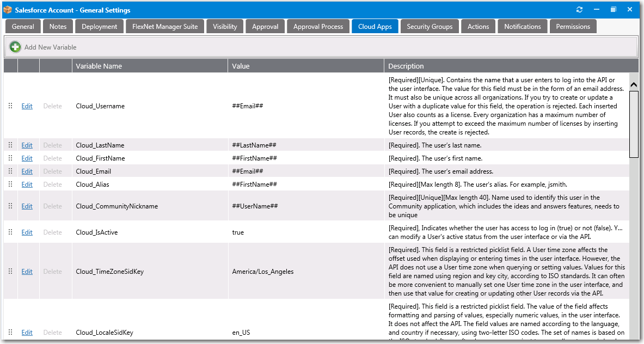
Task: Click the green Add New Variable plus icon
Action: (15, 47)
